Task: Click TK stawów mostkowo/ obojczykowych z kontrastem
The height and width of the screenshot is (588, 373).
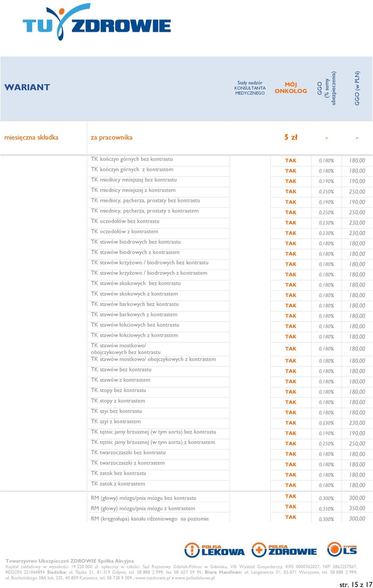Action: 153,359
